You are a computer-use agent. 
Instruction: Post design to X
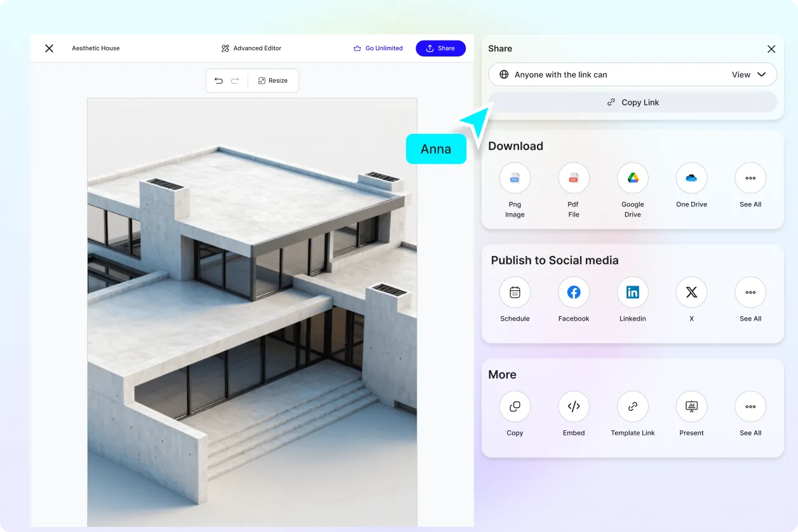(691, 293)
